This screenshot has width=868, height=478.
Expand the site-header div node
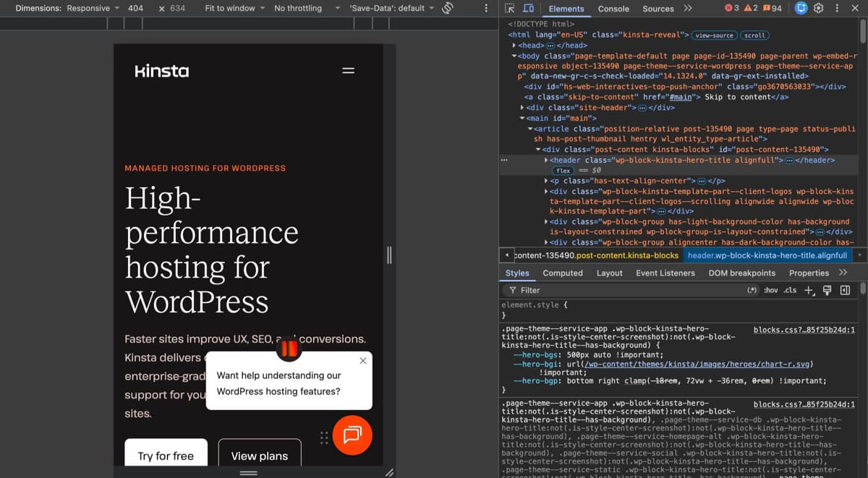click(x=522, y=108)
